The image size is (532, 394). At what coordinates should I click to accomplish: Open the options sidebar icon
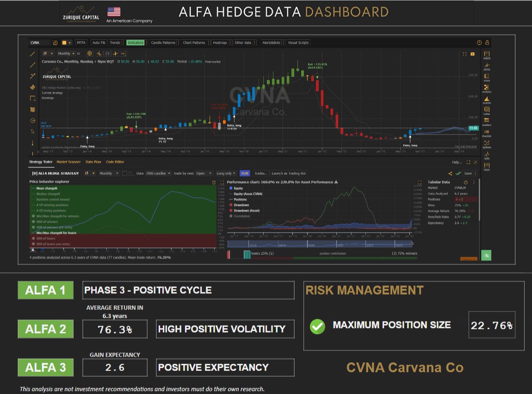[x=487, y=144]
